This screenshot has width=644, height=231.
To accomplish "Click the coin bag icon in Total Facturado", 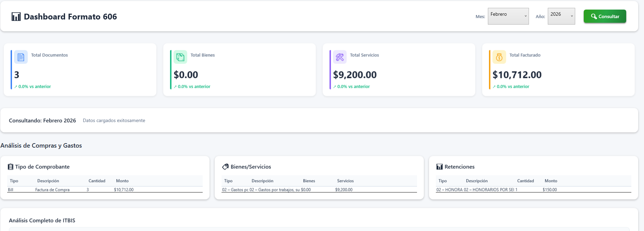I will pyautogui.click(x=499, y=57).
